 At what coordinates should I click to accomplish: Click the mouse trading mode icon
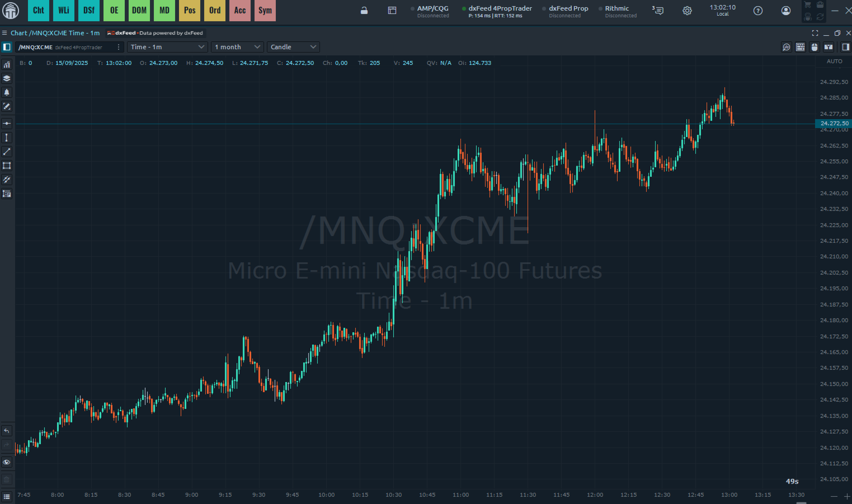coord(814,47)
